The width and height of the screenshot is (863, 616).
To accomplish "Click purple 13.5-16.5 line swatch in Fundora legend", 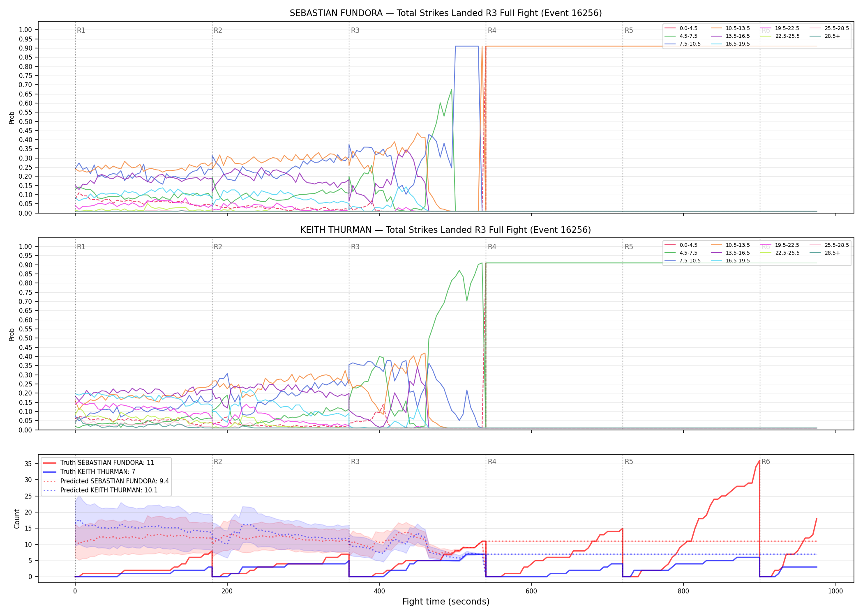I will 716,36.
